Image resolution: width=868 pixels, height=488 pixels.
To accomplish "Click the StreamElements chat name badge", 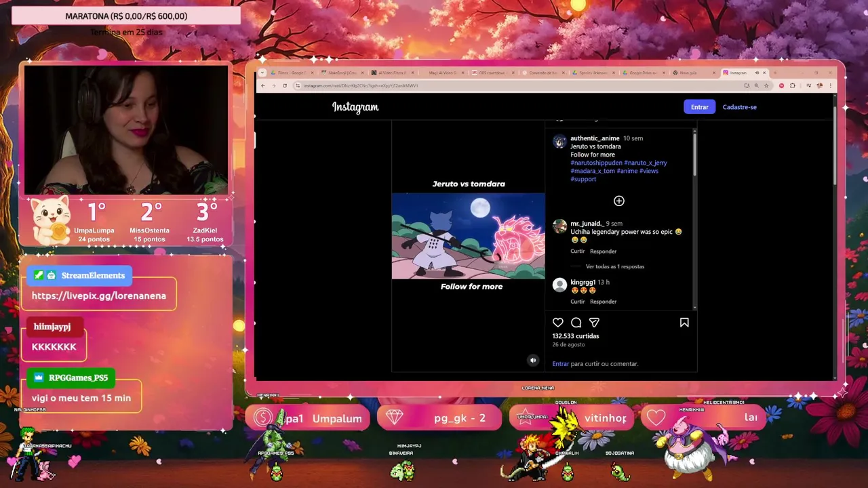I will click(x=79, y=276).
